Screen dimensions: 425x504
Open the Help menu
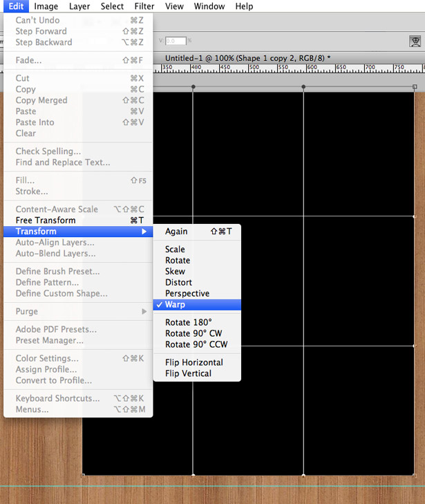click(x=244, y=6)
